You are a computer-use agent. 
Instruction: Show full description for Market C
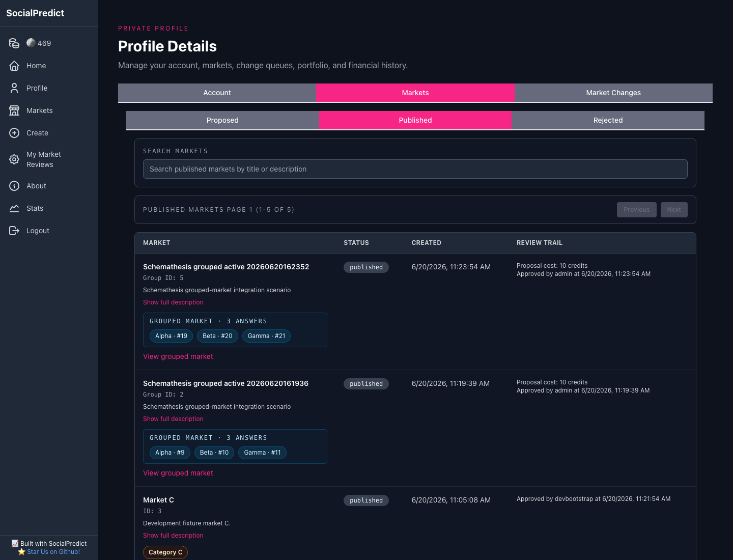(x=173, y=536)
